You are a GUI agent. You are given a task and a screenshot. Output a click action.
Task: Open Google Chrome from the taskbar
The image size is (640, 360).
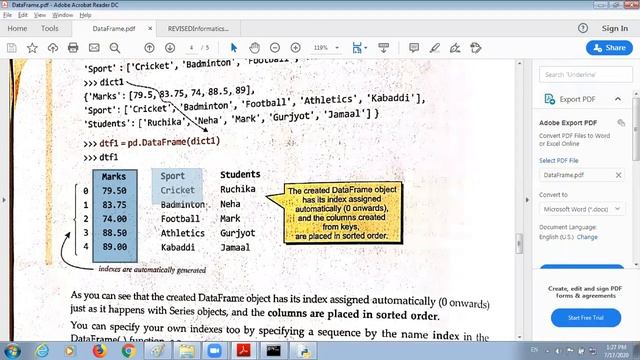tap(129, 351)
